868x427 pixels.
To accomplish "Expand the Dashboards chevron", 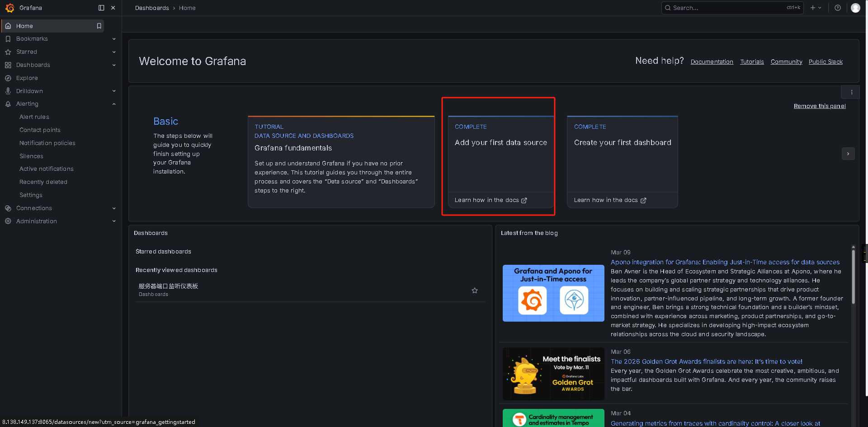I will (x=114, y=65).
